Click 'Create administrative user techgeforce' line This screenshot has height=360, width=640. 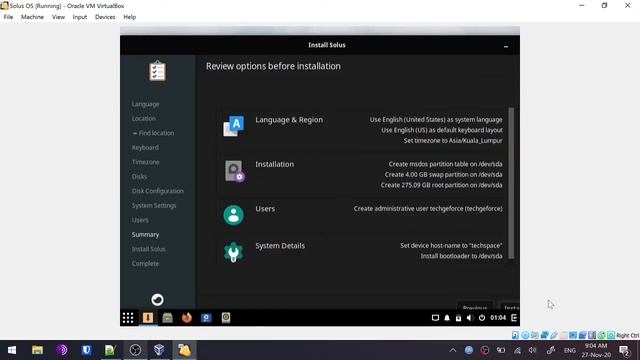click(428, 209)
